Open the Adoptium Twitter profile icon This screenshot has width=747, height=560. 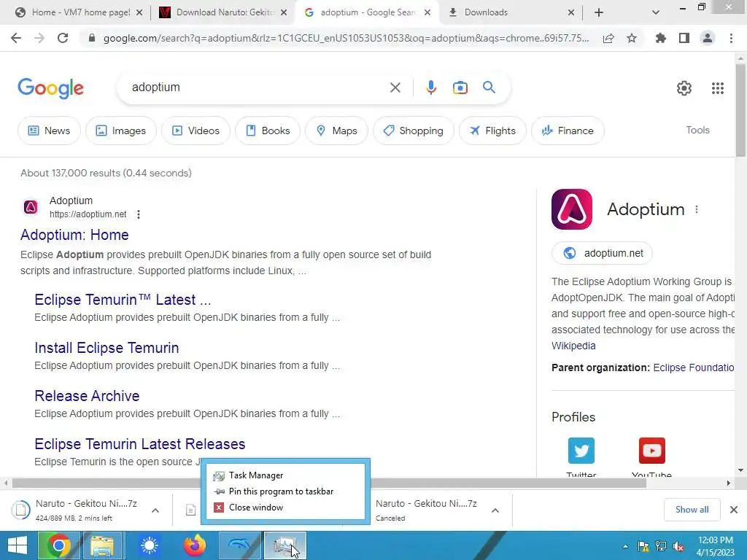581,451
